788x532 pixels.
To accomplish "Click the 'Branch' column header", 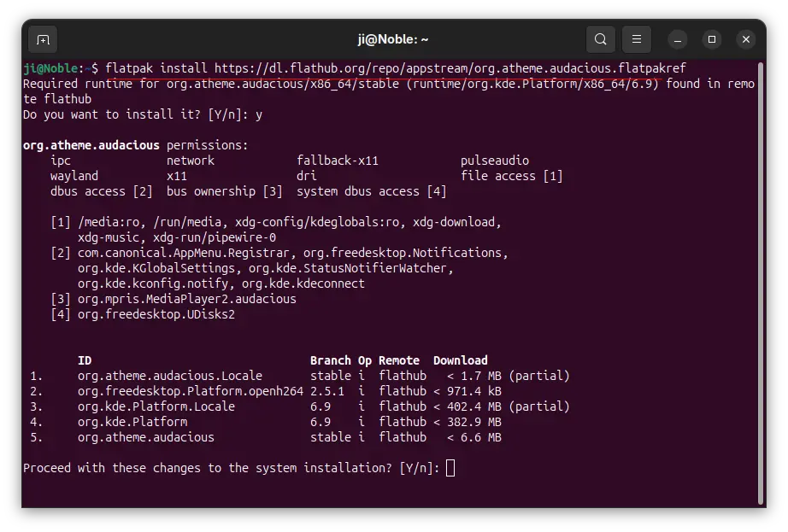I will (x=330, y=361).
